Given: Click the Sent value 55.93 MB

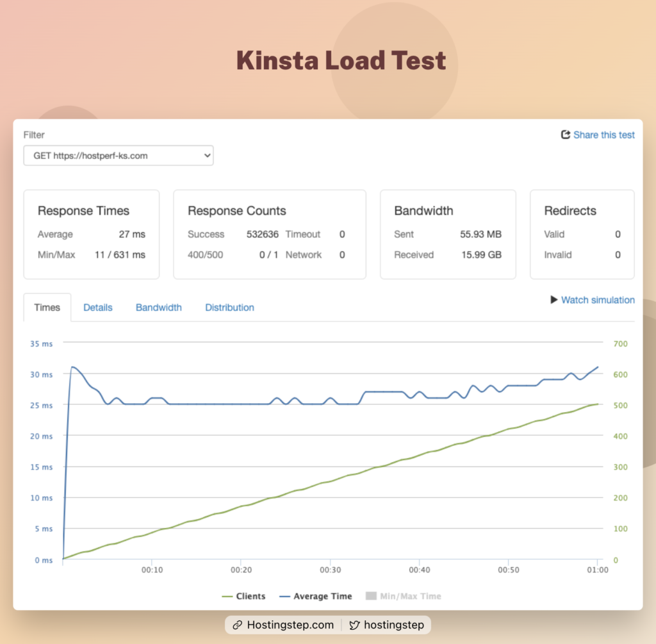Looking at the screenshot, I should (480, 235).
